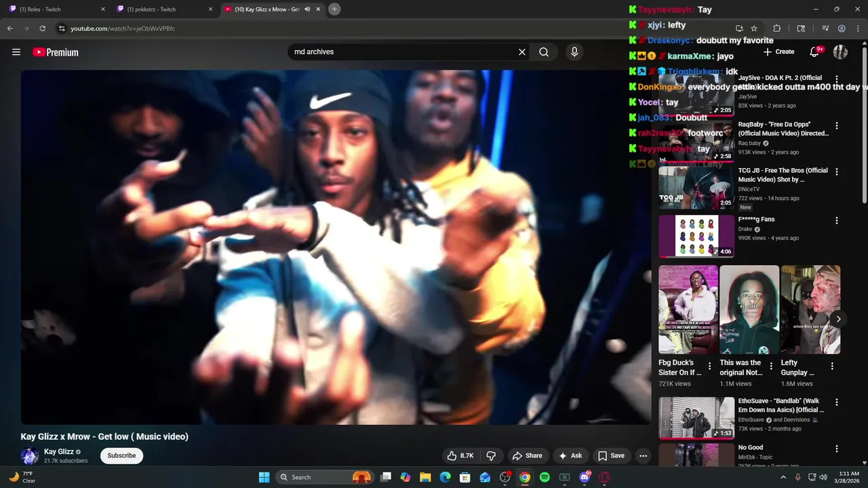This screenshot has width=868, height=488.
Task: Open the YouTube account avatar menu
Action: coord(840,52)
